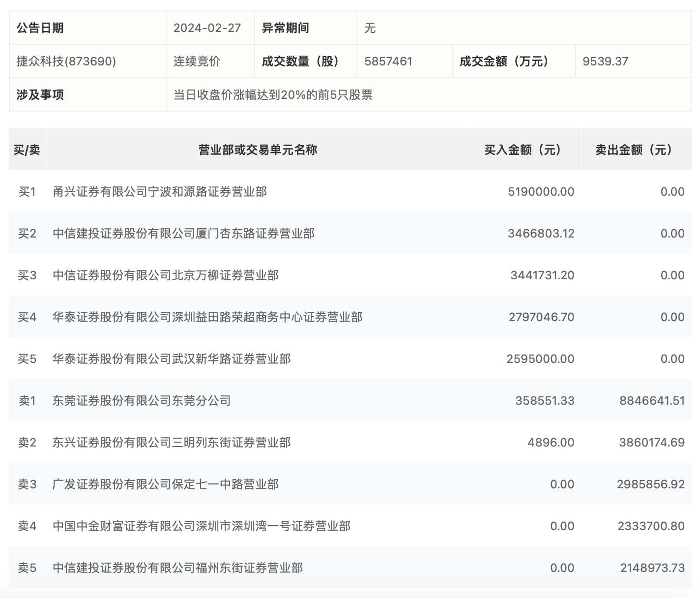Click the 买4 rank label
700x598 pixels.
pyautogui.click(x=27, y=317)
